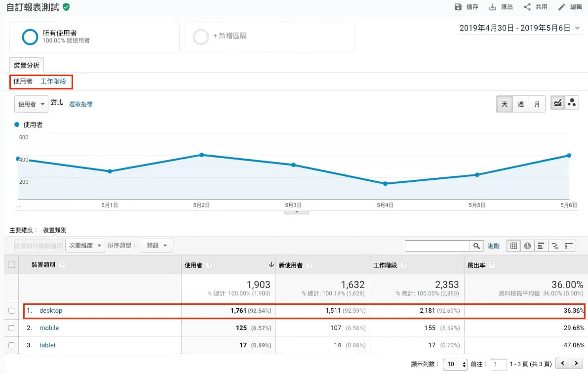Click the 工作階段 column header
The width and height of the screenshot is (588, 374).
coord(385,265)
